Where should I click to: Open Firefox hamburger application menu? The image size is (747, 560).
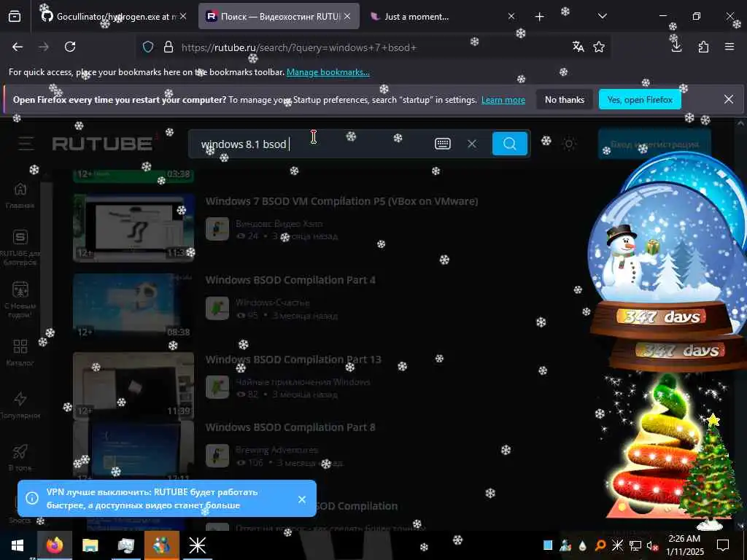(729, 47)
